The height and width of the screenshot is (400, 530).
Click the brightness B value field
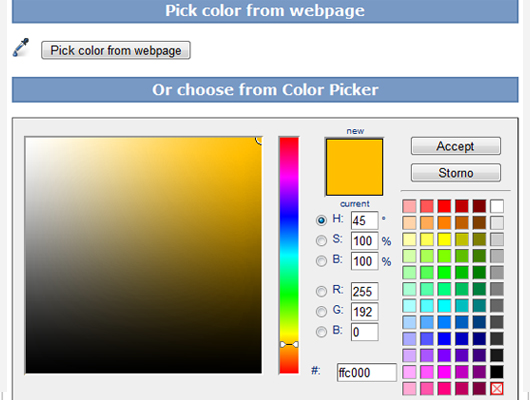[x=364, y=261]
